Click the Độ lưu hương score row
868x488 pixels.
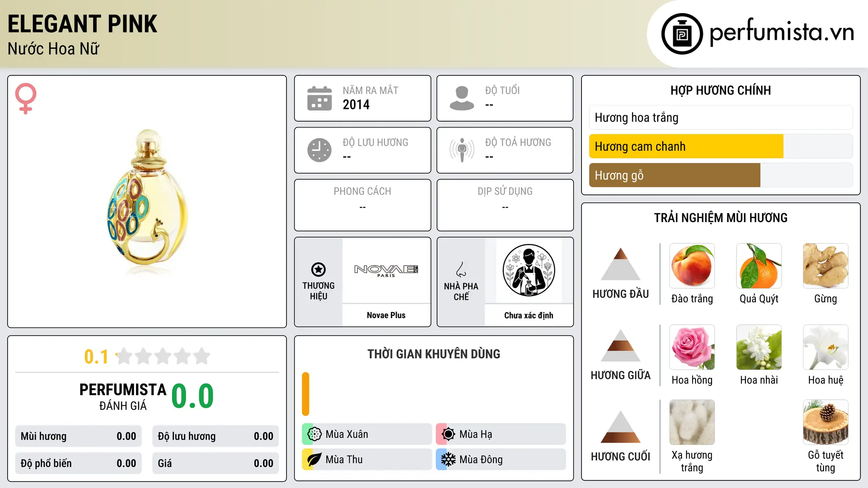(x=216, y=436)
